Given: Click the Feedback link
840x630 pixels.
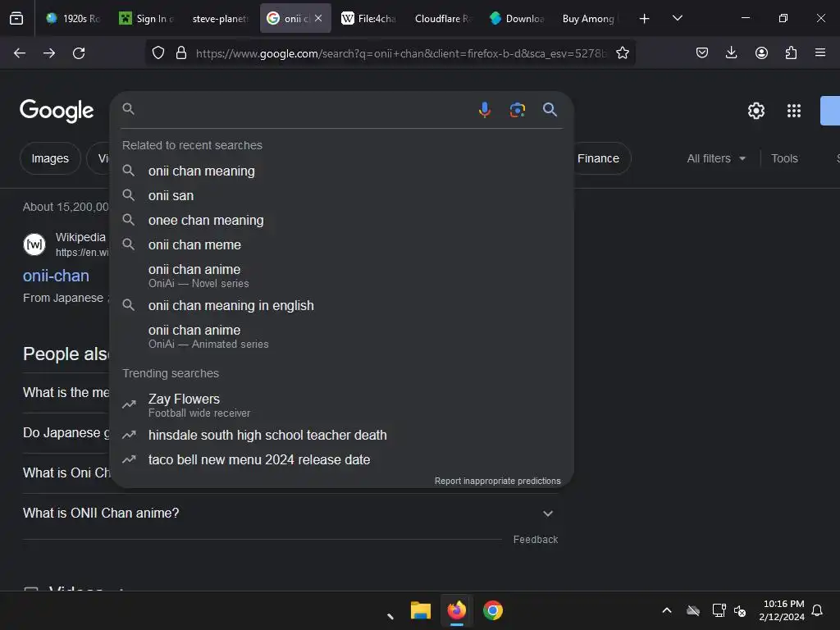Looking at the screenshot, I should (x=535, y=540).
